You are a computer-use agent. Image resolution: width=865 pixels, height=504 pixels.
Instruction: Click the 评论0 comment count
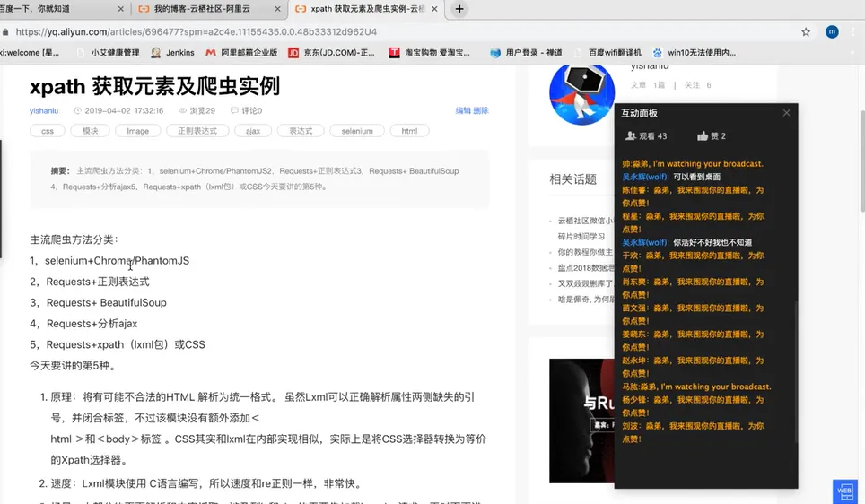(246, 111)
